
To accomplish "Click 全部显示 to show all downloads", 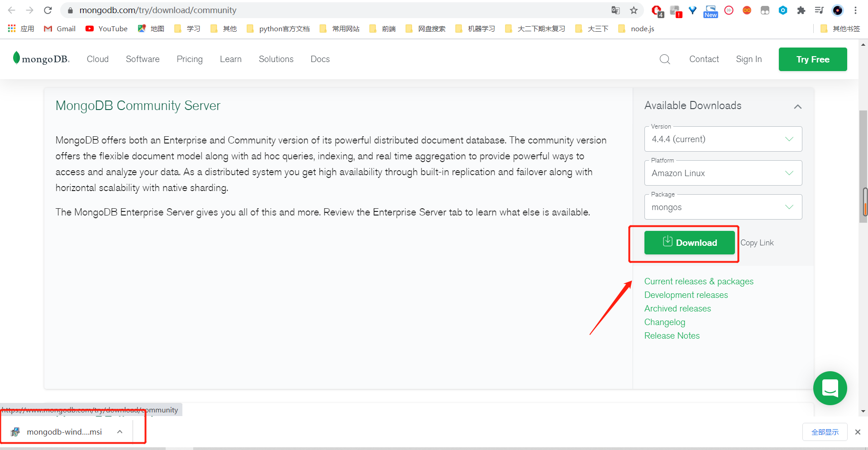I will (825, 432).
